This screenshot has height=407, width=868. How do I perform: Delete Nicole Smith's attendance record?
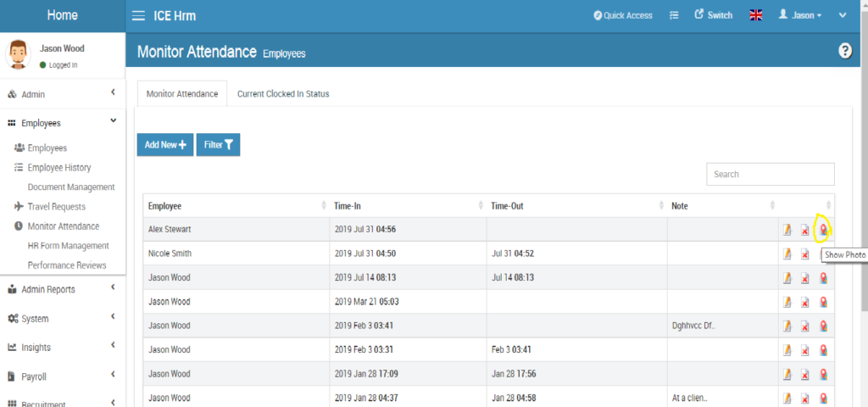pyautogui.click(x=805, y=254)
